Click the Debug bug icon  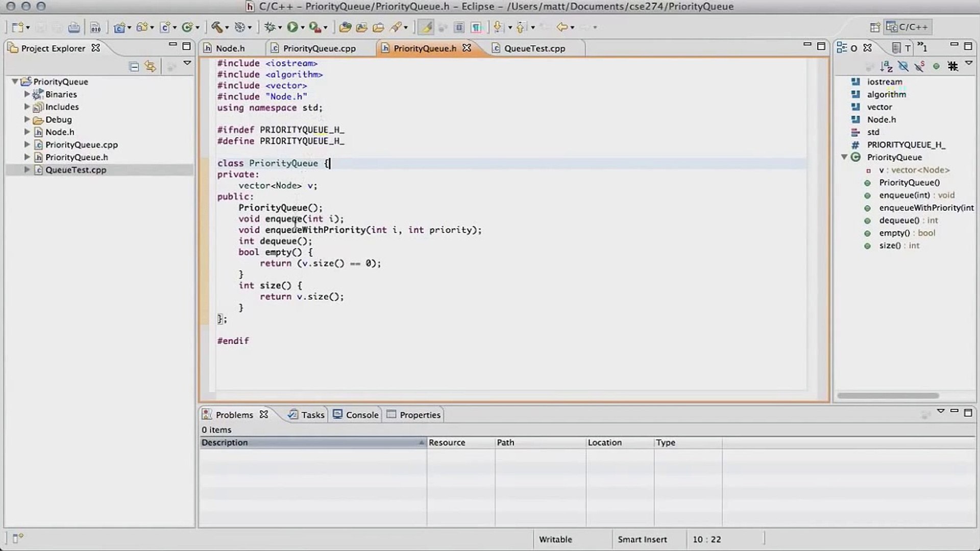pos(270,27)
